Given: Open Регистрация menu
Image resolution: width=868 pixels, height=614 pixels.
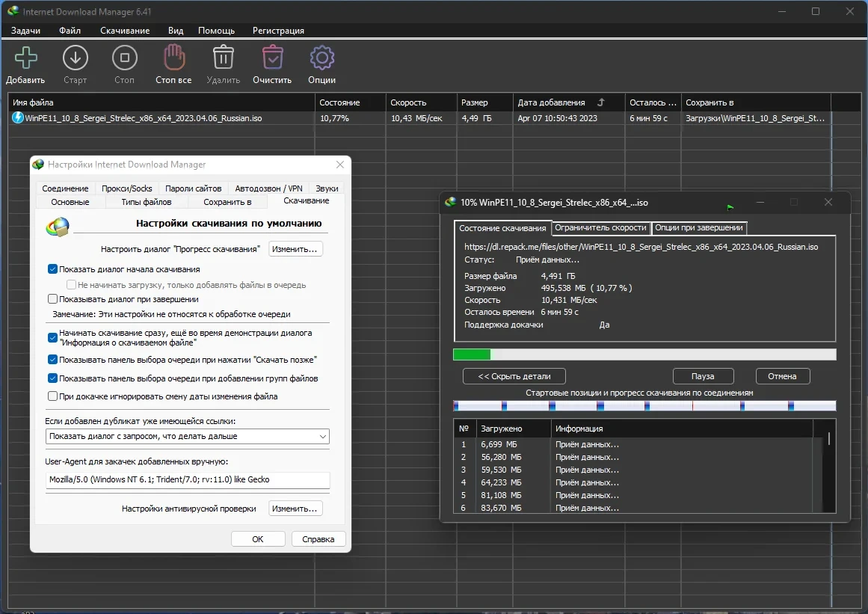Looking at the screenshot, I should [278, 31].
